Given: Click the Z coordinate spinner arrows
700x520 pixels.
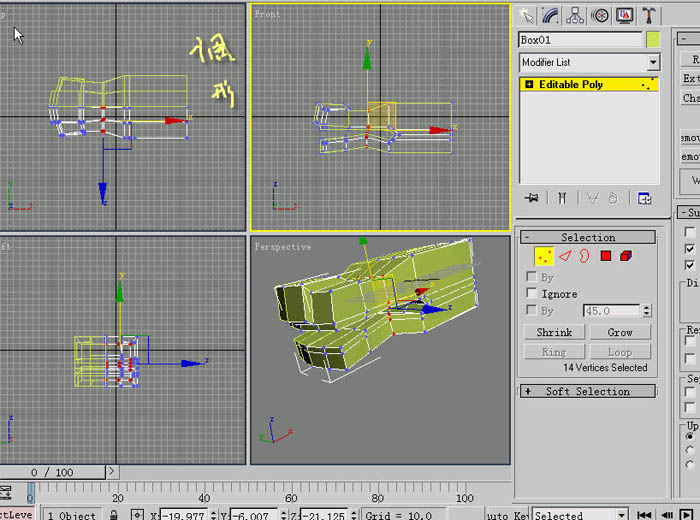Looking at the screenshot, I should pos(354,515).
